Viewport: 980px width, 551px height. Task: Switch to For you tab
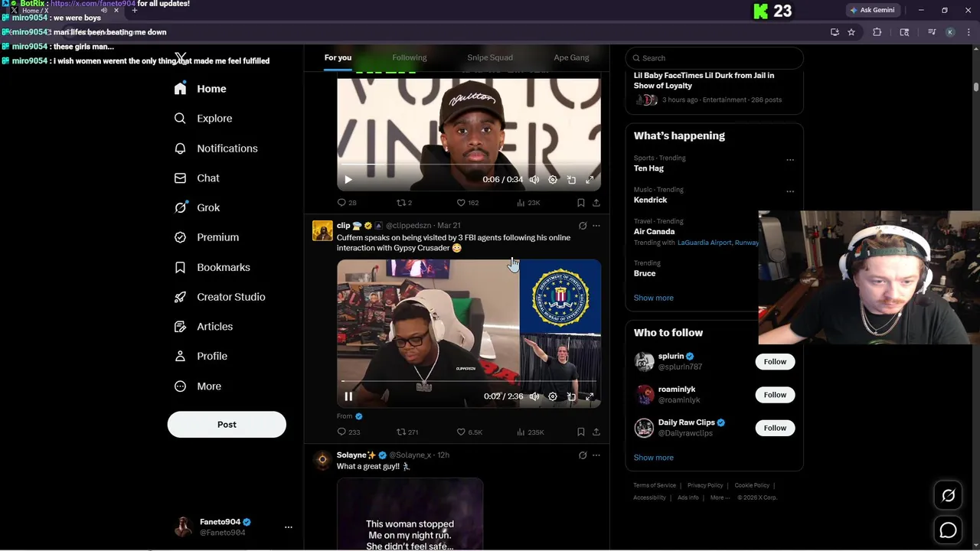coord(338,57)
